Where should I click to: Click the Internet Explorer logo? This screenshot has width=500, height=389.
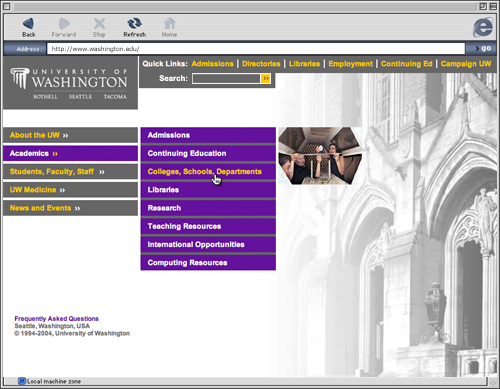(x=483, y=27)
